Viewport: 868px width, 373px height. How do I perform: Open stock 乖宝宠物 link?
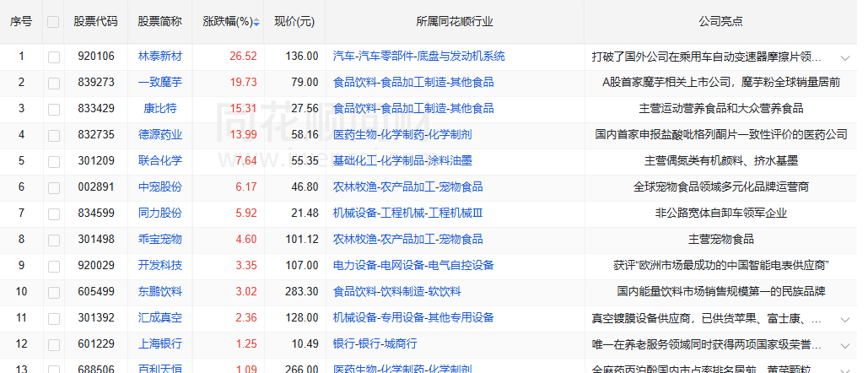coord(160,239)
